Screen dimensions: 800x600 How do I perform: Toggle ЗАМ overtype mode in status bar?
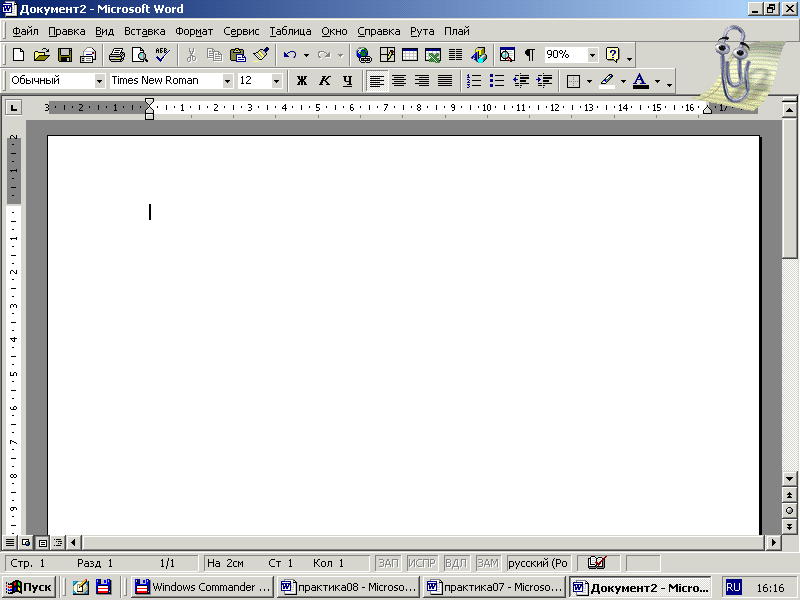coord(488,563)
